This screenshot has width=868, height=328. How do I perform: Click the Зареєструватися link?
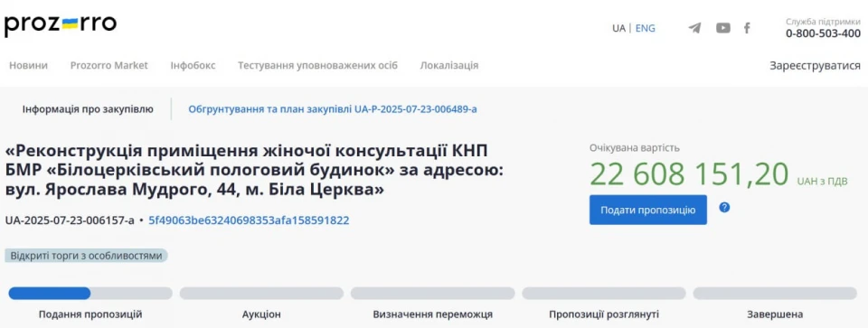click(815, 65)
